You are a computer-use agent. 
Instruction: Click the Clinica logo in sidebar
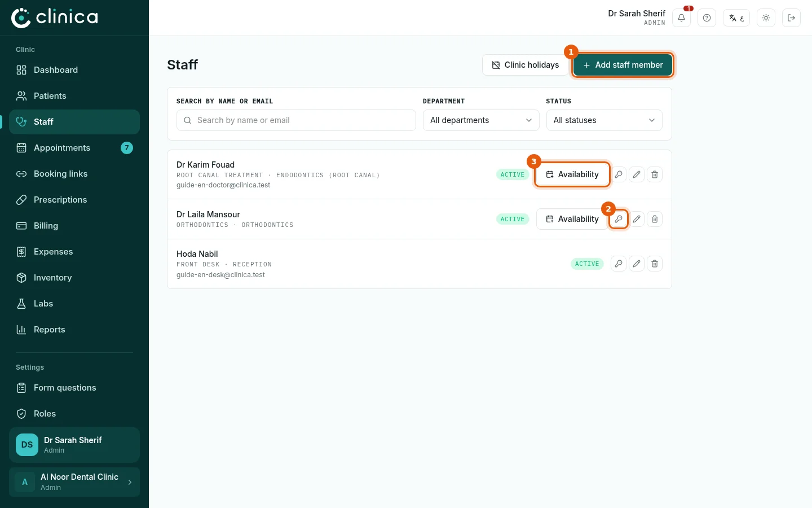pyautogui.click(x=55, y=17)
